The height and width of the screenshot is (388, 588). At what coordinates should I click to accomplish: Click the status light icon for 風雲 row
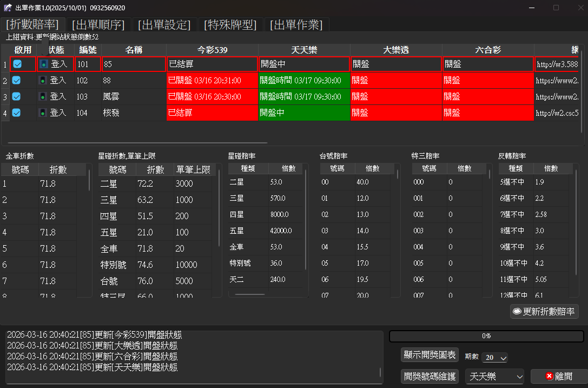click(x=43, y=97)
